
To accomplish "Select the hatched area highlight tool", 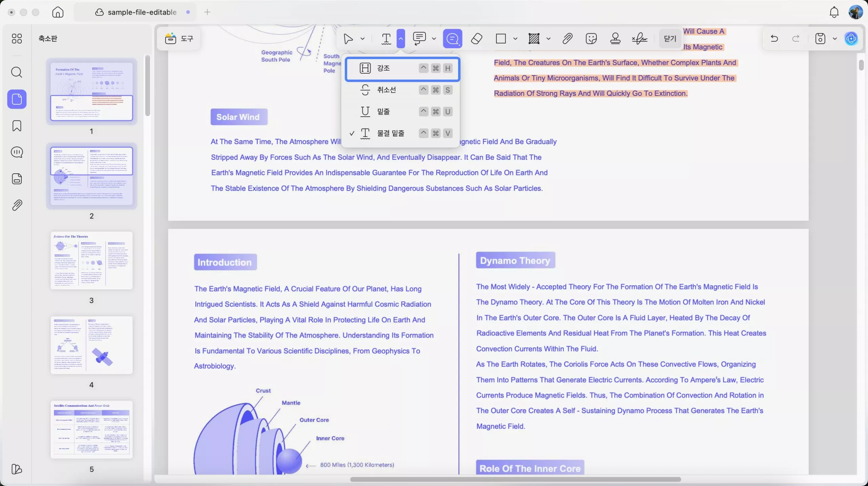I will (x=534, y=39).
